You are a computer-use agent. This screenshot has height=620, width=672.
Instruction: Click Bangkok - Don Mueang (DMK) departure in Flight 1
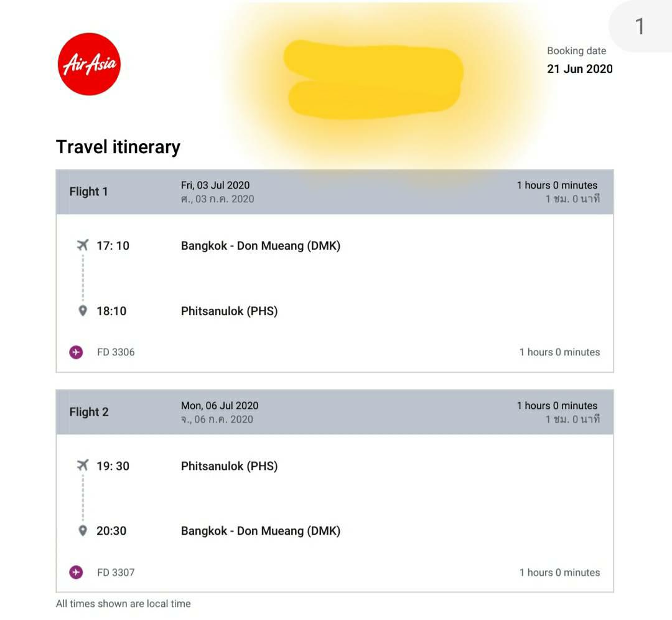pos(261,246)
